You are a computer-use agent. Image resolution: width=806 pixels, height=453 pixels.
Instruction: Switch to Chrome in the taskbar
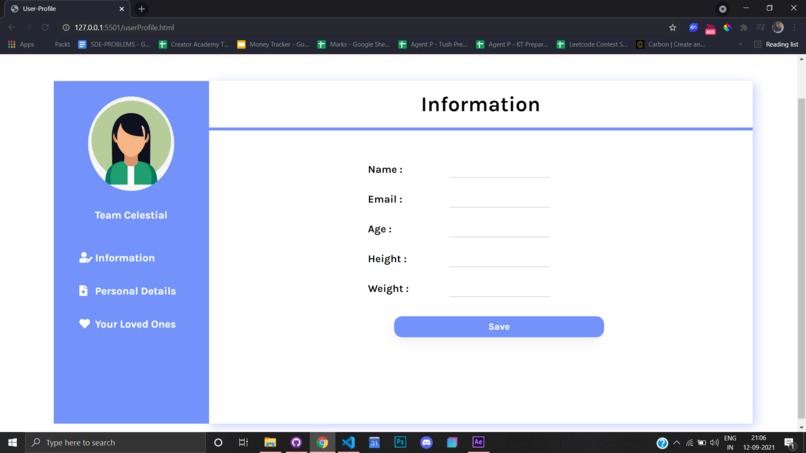[322, 442]
